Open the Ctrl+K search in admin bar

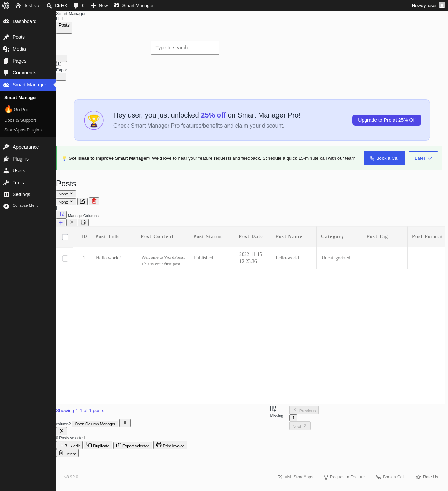57,6
